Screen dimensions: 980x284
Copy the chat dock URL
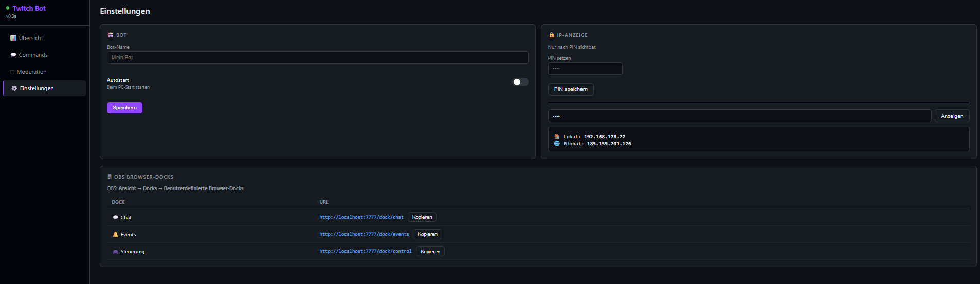click(422, 217)
